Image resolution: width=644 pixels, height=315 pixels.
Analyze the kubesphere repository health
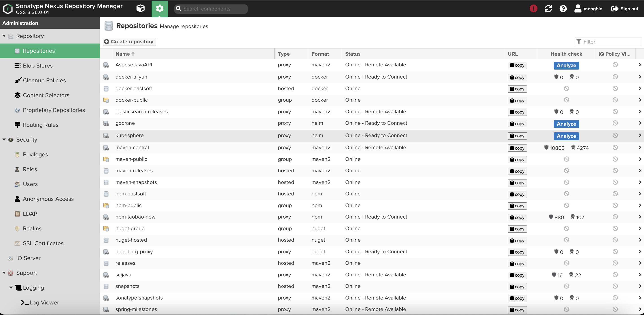click(x=566, y=136)
